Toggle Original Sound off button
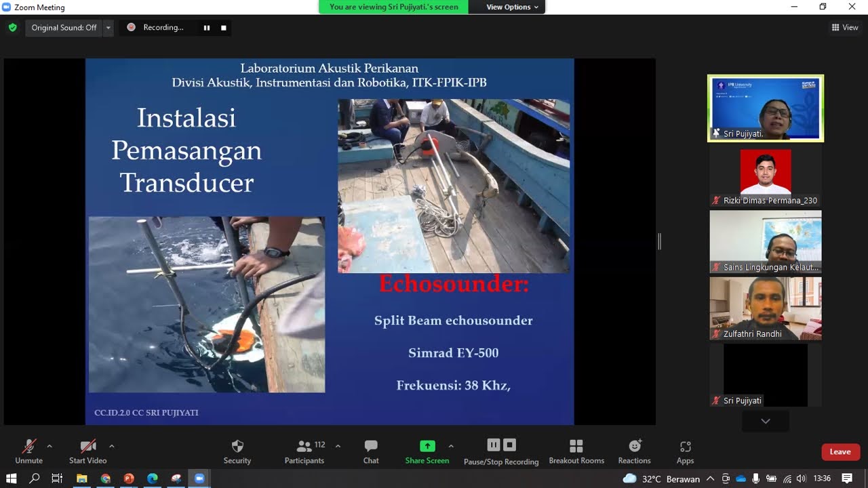Screen dimensions: 868x488 [x=64, y=28]
